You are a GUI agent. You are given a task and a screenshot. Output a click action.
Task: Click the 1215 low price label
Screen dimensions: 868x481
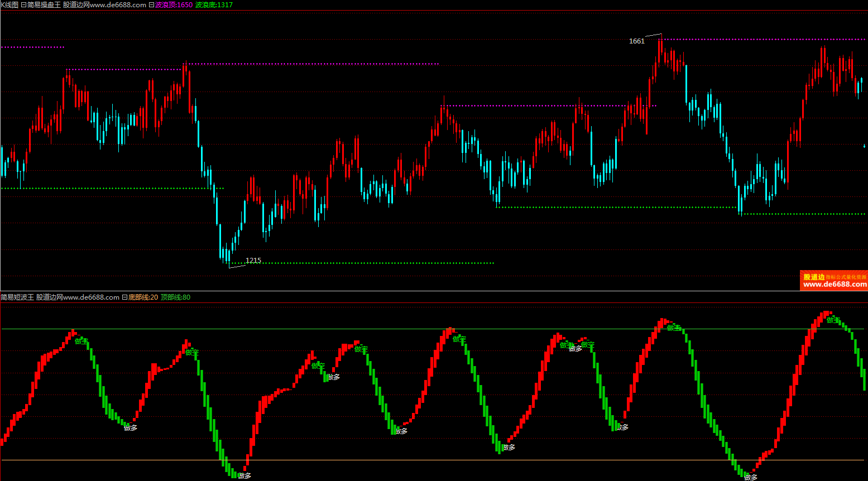[253, 261]
